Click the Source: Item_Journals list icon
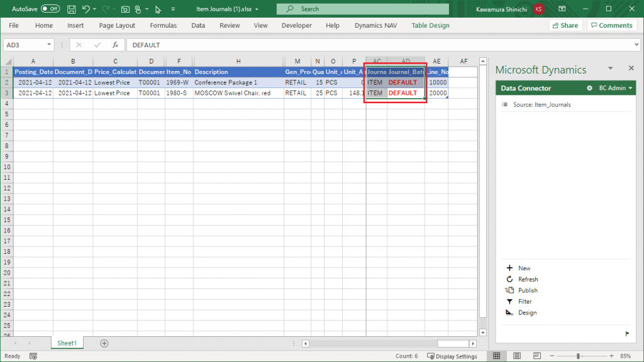The image size is (644, 362). 505,105
